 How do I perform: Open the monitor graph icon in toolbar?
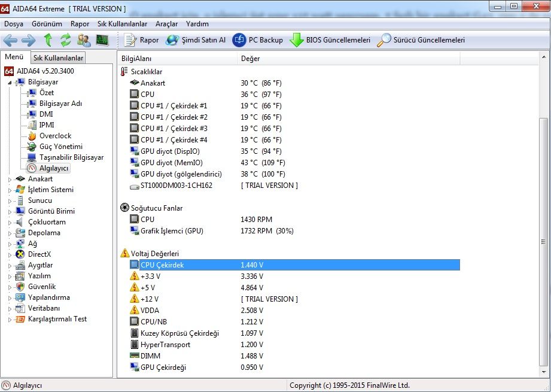102,40
